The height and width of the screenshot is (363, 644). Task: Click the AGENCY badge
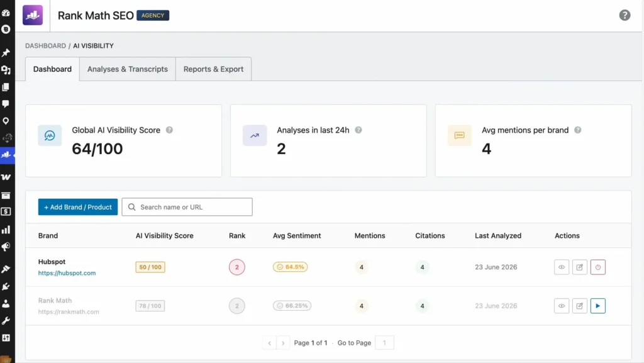coord(153,15)
